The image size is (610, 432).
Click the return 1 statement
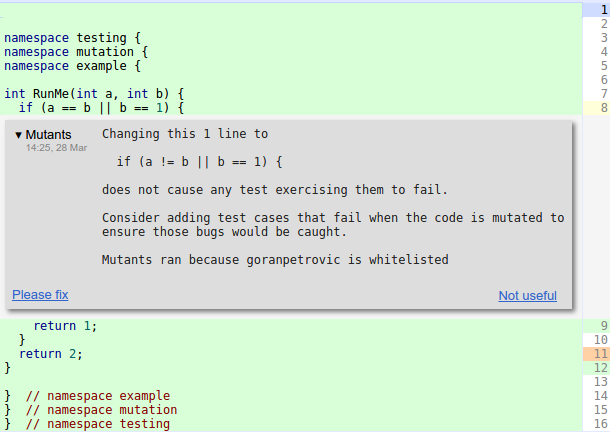(x=65, y=326)
